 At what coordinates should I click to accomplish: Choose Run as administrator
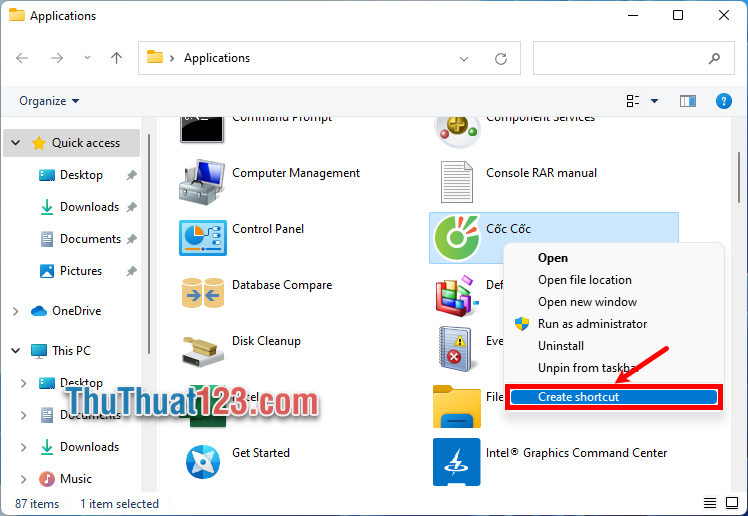592,324
